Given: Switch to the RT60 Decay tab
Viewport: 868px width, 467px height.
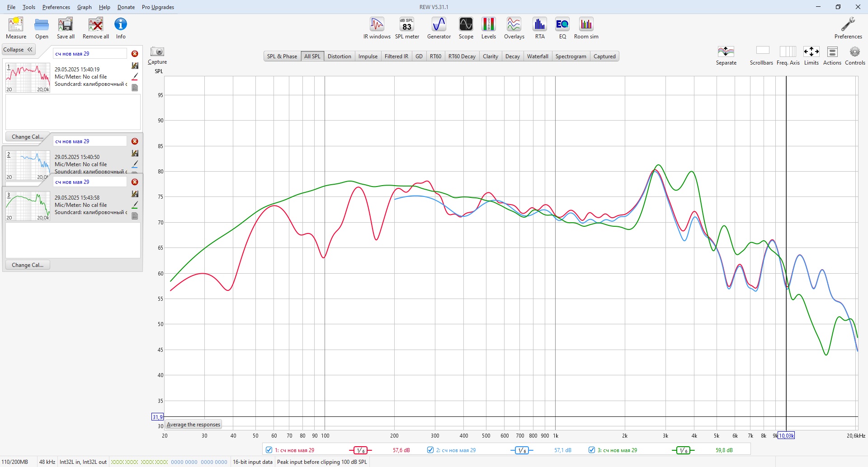Looking at the screenshot, I should (x=462, y=56).
